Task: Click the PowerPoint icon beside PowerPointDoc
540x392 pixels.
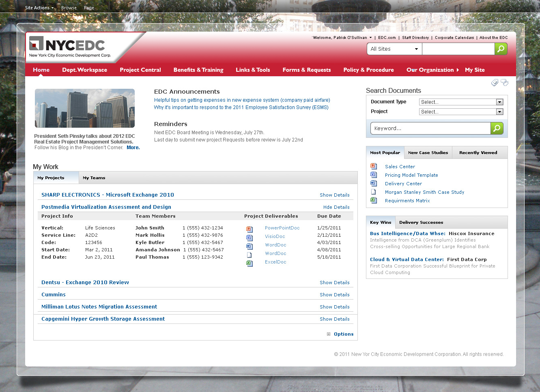Action: pyautogui.click(x=250, y=229)
